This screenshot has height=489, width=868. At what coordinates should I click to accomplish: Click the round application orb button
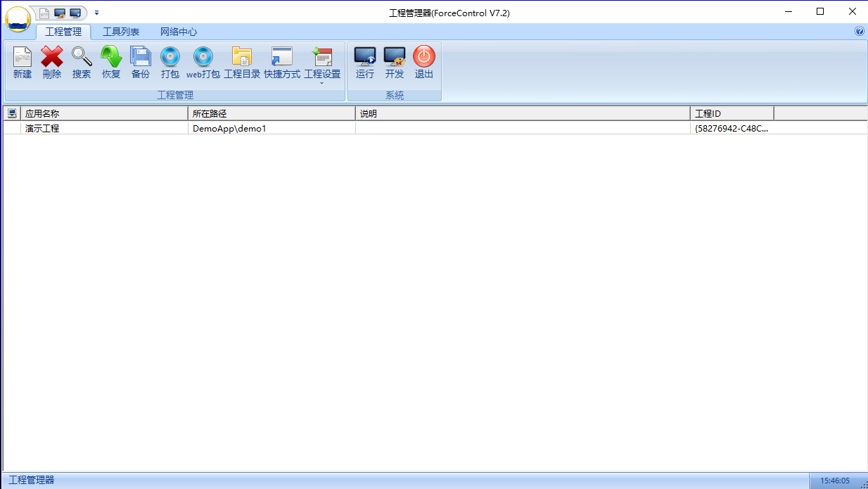tap(18, 19)
